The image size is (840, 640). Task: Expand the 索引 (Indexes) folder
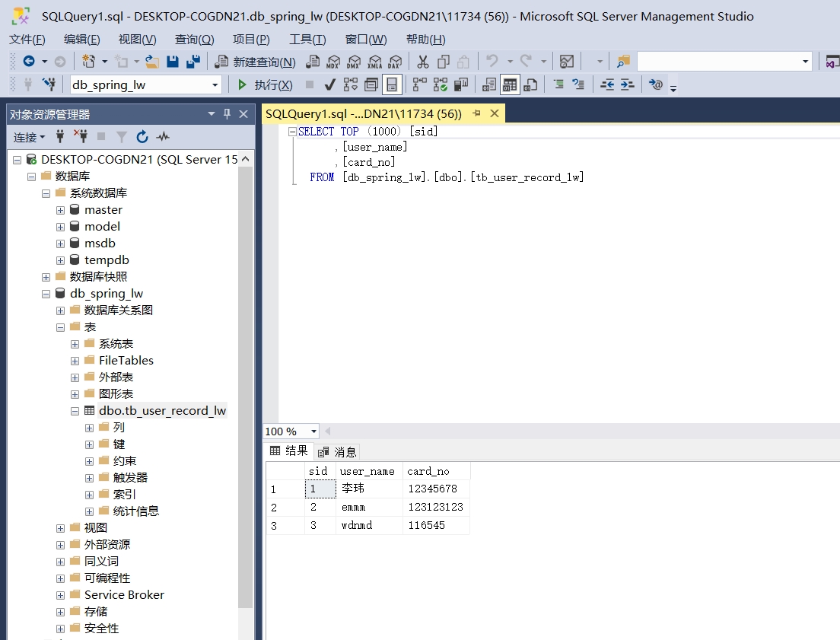tap(90, 495)
